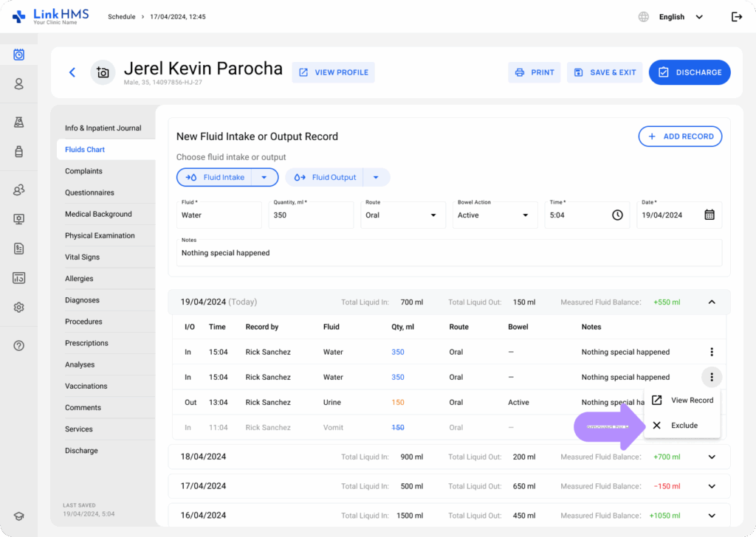
Task: Click the calendar schedule icon in sidebar
Action: click(x=19, y=55)
